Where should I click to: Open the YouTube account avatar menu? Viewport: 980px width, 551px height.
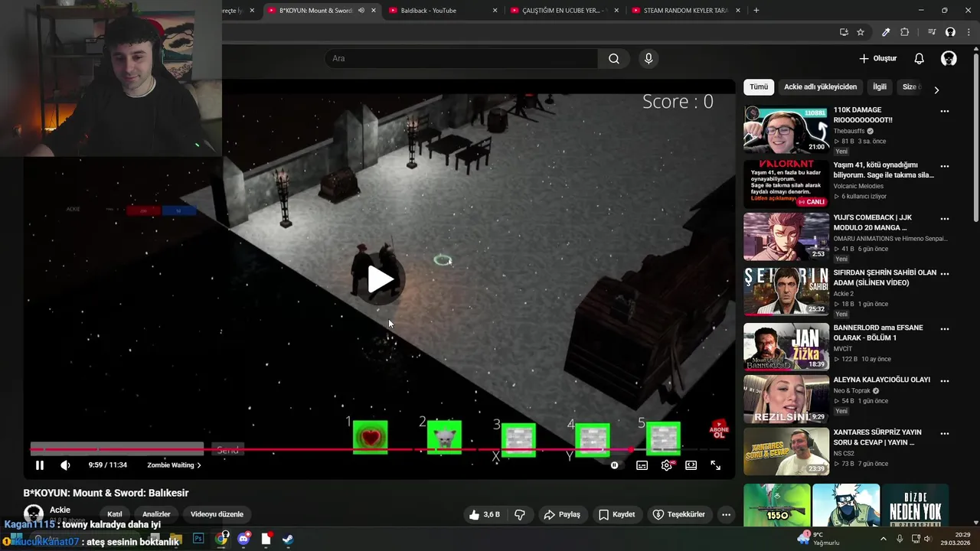coord(949,58)
